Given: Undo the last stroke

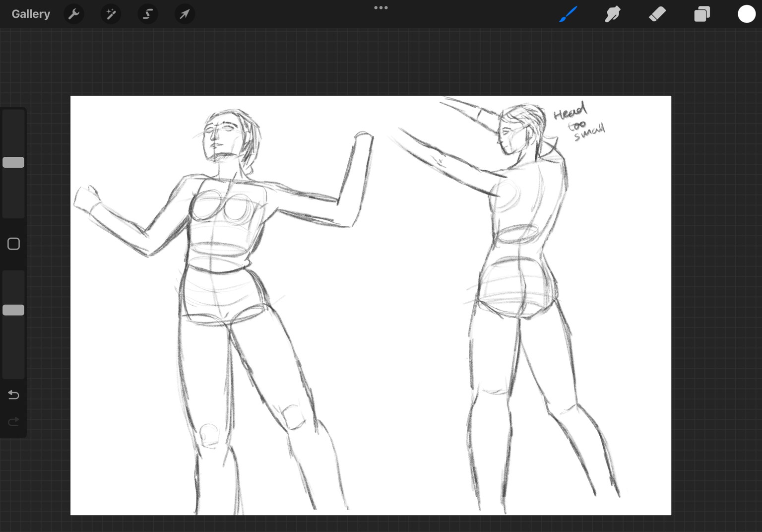Looking at the screenshot, I should tap(13, 395).
